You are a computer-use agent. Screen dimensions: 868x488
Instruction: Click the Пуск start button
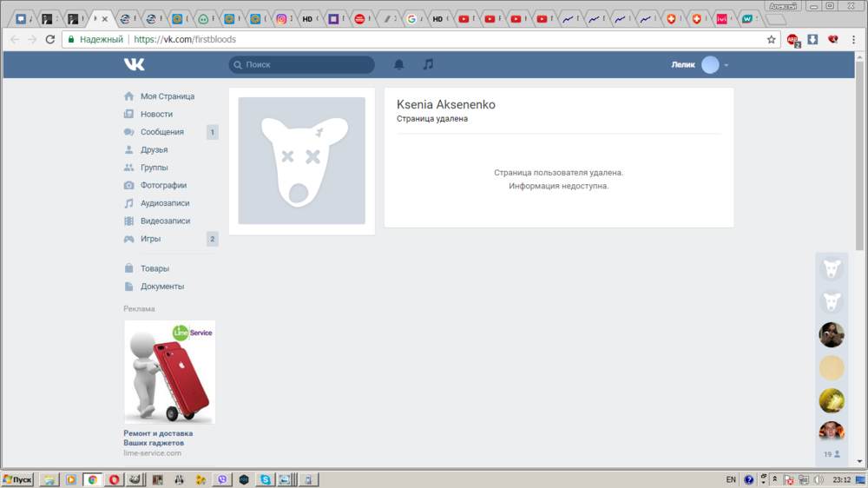(18, 479)
